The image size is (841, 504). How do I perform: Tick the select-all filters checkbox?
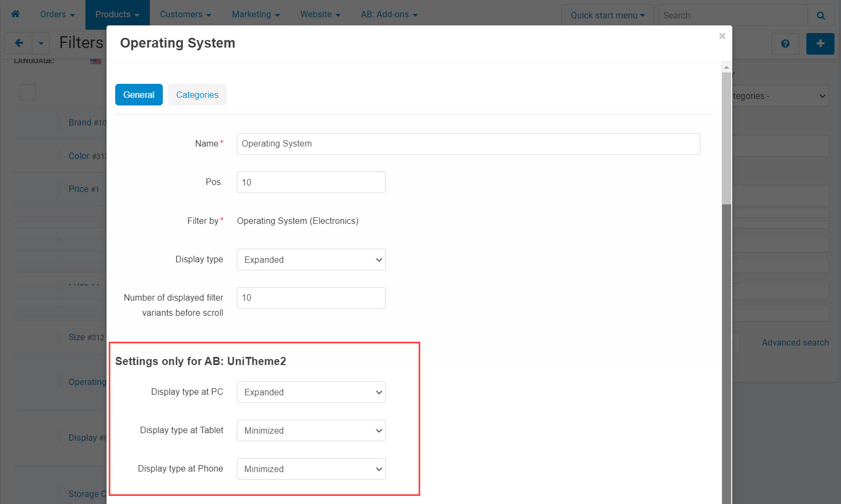tap(28, 92)
